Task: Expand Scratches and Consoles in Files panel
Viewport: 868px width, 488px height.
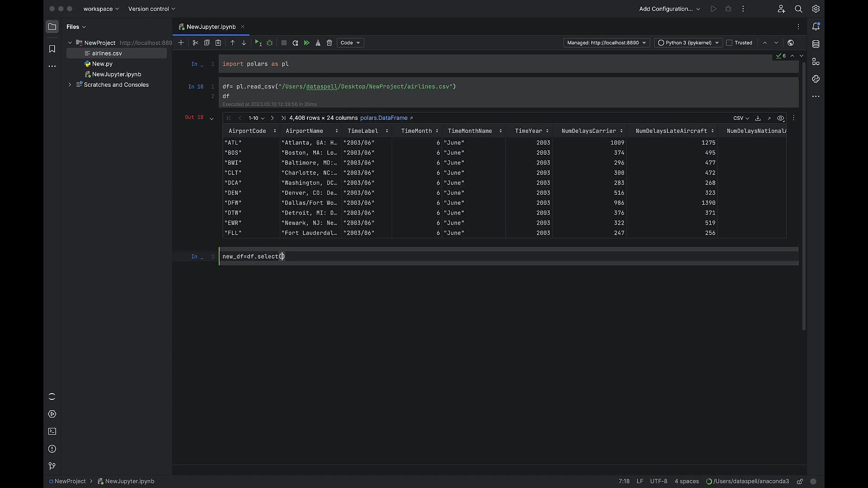Action: point(69,84)
